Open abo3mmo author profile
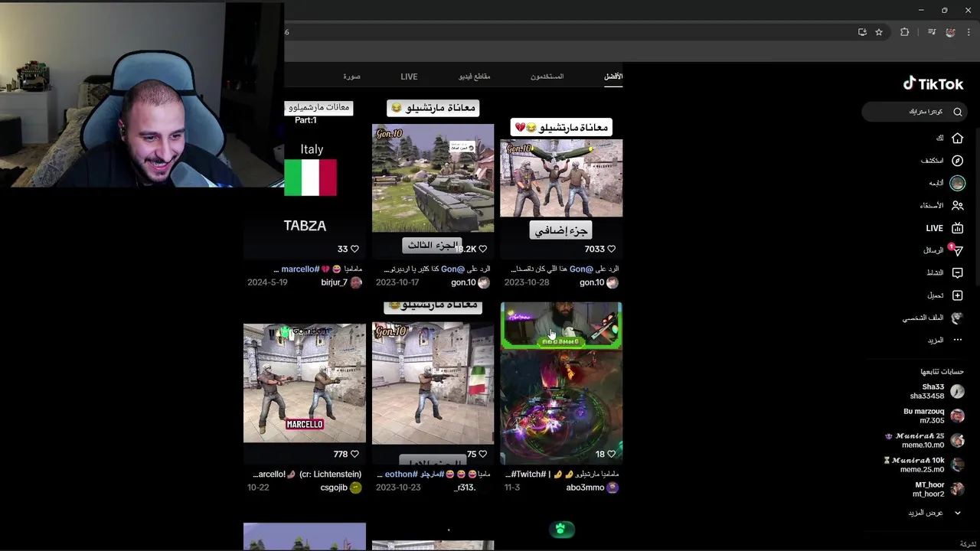980x551 pixels. [592, 487]
